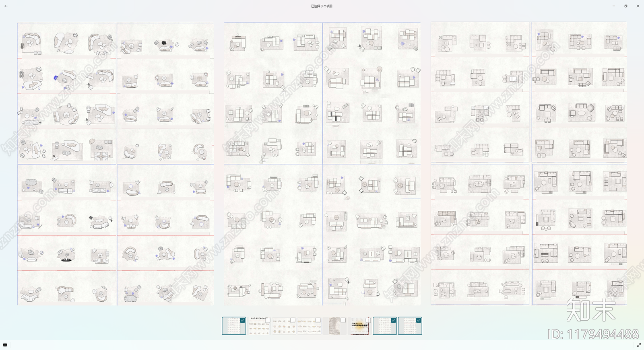Restore down the Photos window
This screenshot has width=644, height=350.
[625, 6]
